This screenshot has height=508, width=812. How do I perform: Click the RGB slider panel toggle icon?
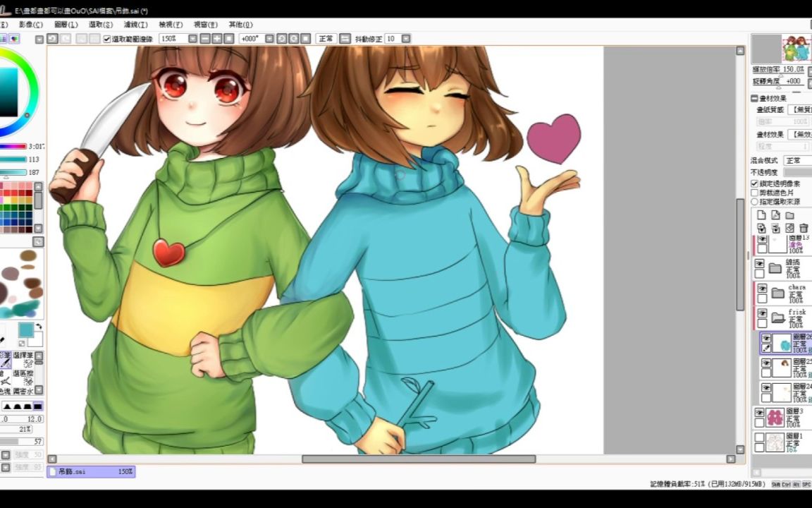(13, 39)
